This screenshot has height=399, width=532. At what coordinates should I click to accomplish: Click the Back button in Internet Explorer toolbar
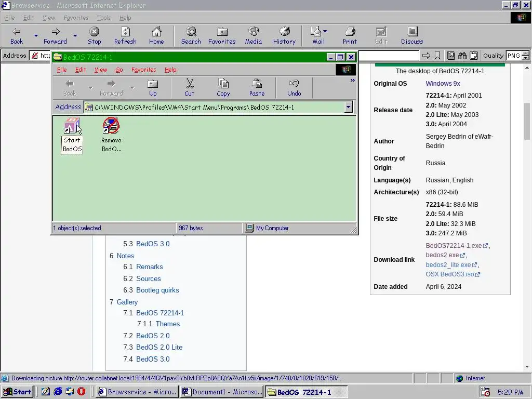pos(17,36)
